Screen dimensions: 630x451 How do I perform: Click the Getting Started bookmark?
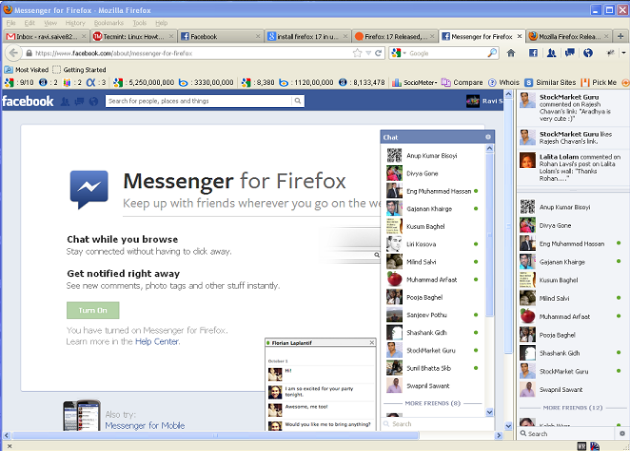(x=80, y=70)
